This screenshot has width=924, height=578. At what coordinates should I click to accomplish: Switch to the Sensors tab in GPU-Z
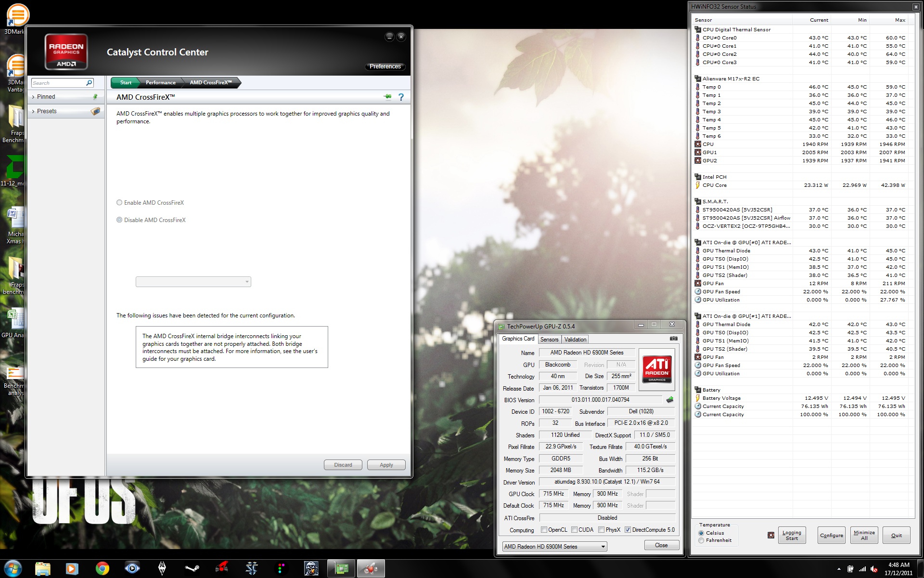pyautogui.click(x=549, y=340)
